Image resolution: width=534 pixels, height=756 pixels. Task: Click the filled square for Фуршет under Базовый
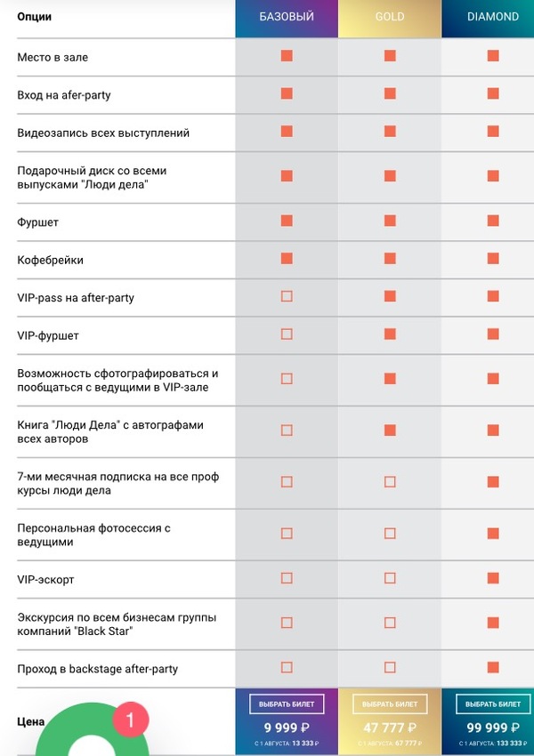[x=287, y=221]
